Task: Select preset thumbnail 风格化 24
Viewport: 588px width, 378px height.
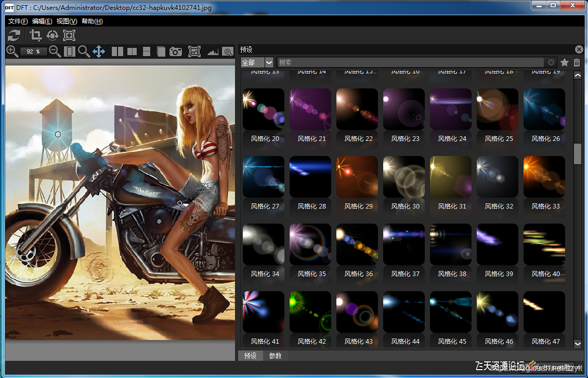Action: click(451, 109)
